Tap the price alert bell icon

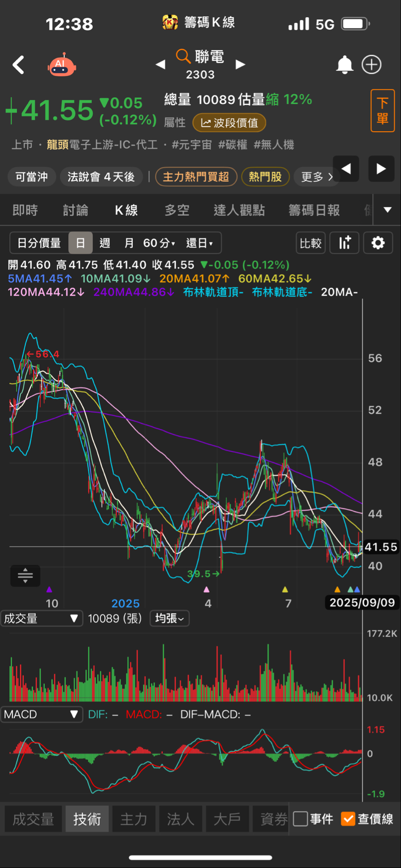(x=344, y=65)
